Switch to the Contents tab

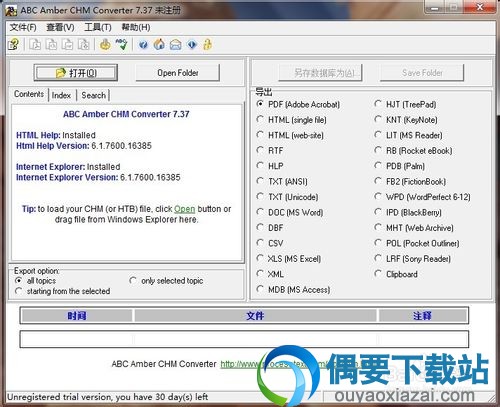(29, 94)
